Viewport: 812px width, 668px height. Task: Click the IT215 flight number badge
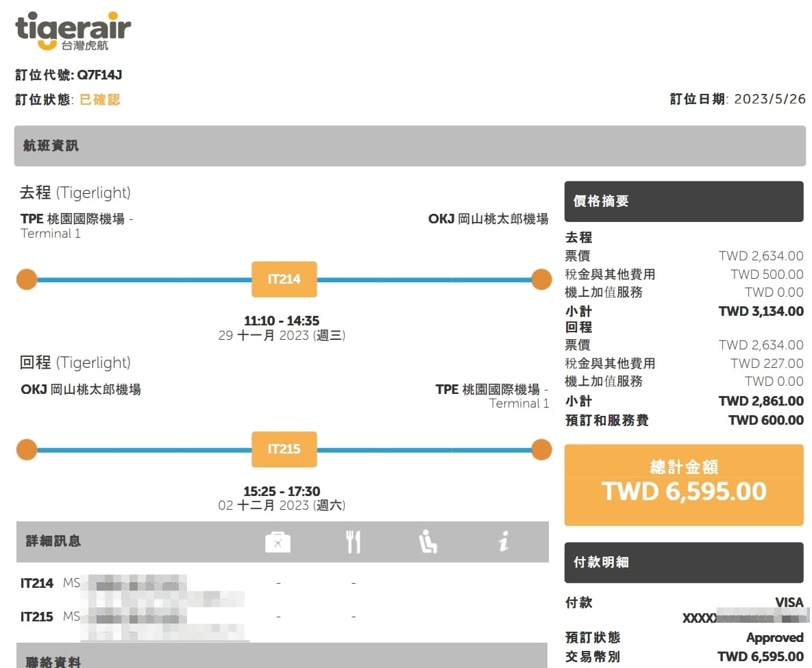284,449
